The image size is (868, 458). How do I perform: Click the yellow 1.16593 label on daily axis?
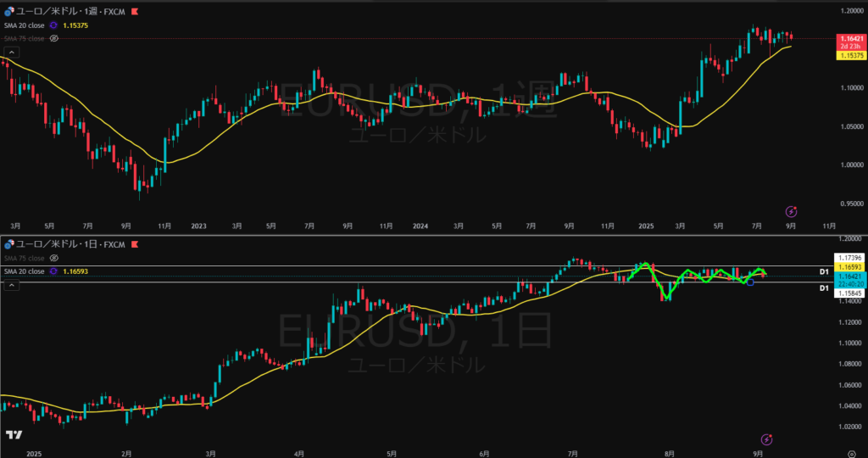click(849, 267)
